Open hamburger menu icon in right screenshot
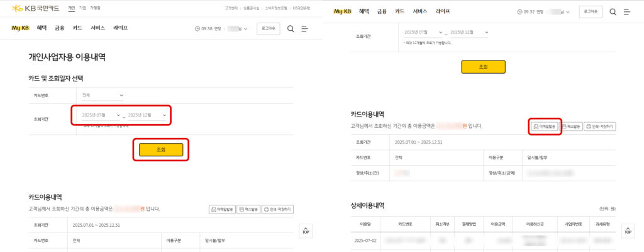Screen dimensions: 644x252 click(627, 12)
